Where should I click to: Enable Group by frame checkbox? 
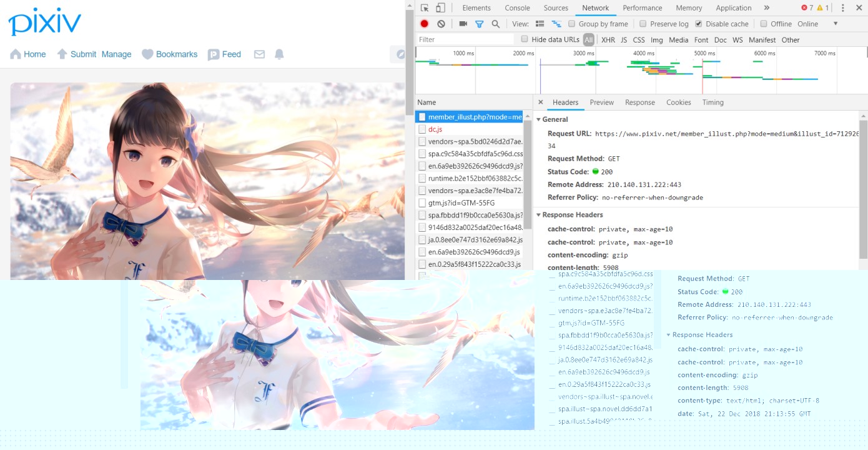point(571,24)
